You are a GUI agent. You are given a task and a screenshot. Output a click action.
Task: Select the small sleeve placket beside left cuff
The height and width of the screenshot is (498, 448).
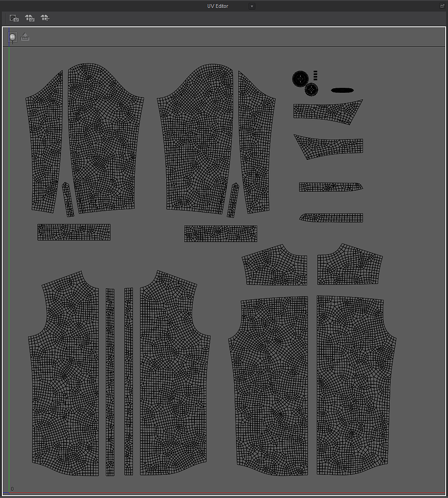click(x=67, y=200)
